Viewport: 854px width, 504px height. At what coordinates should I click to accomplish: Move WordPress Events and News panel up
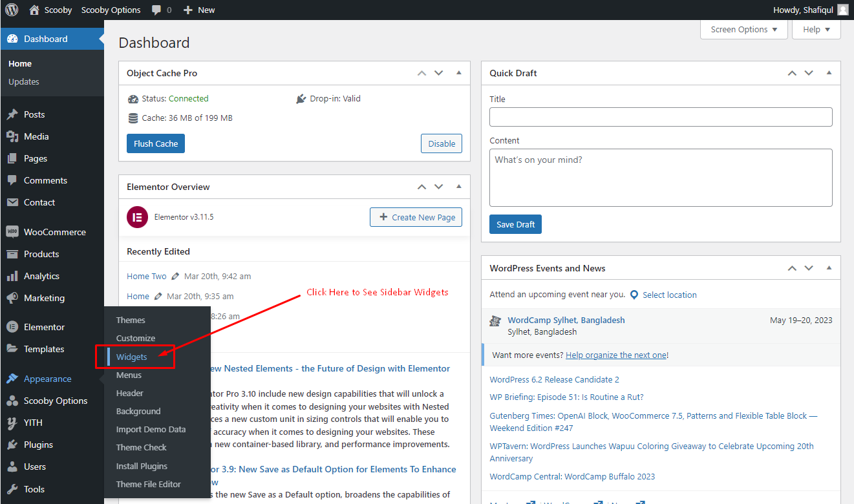[x=792, y=268]
